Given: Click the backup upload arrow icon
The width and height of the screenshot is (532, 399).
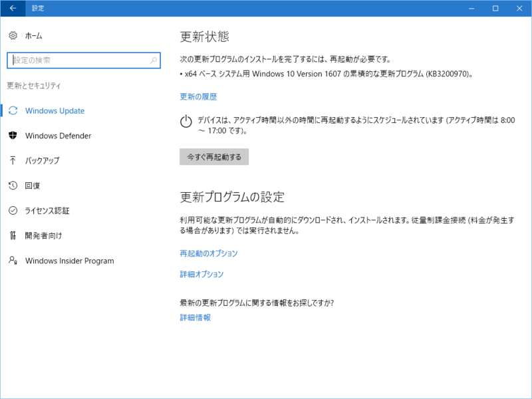Looking at the screenshot, I should coord(13,160).
